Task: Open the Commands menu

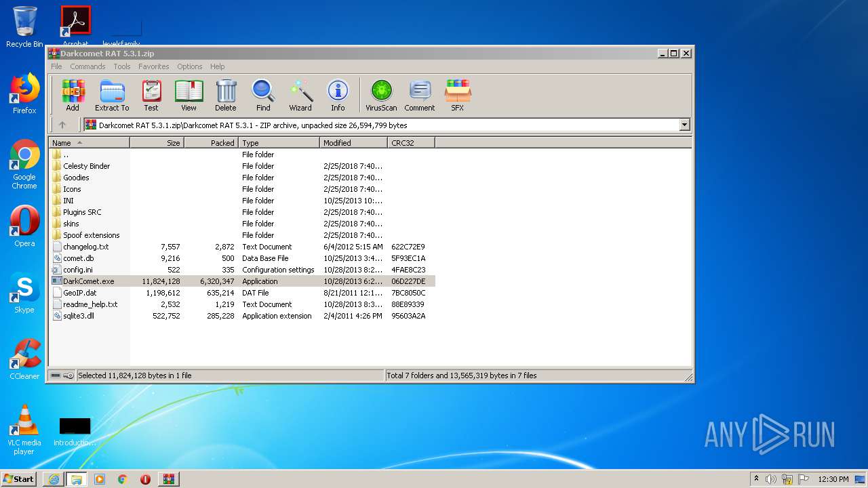Action: (x=87, y=66)
